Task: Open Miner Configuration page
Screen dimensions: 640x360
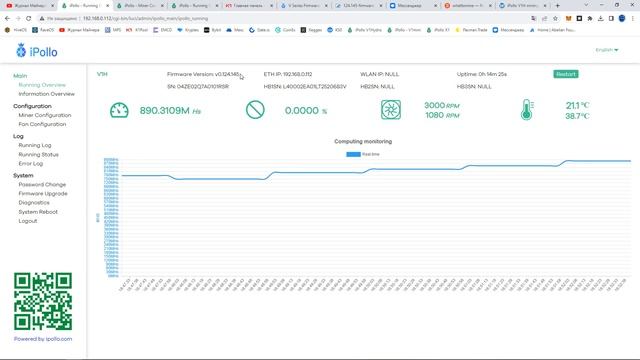Action: point(45,115)
